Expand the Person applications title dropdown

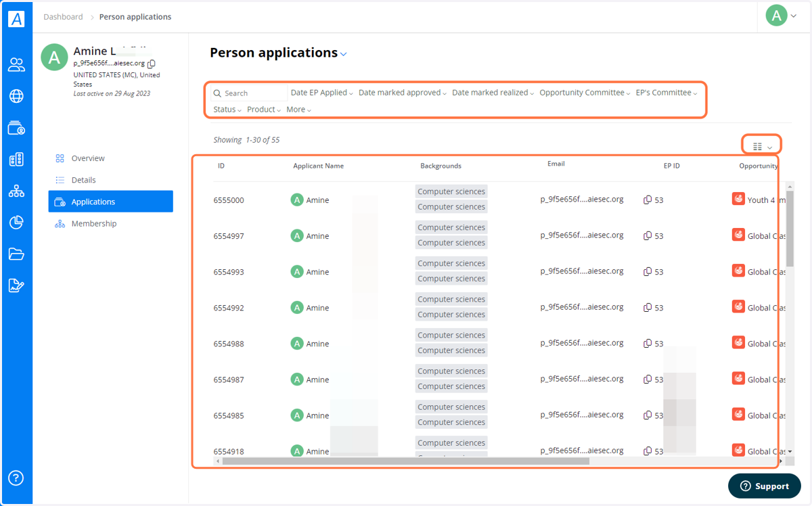coord(344,54)
